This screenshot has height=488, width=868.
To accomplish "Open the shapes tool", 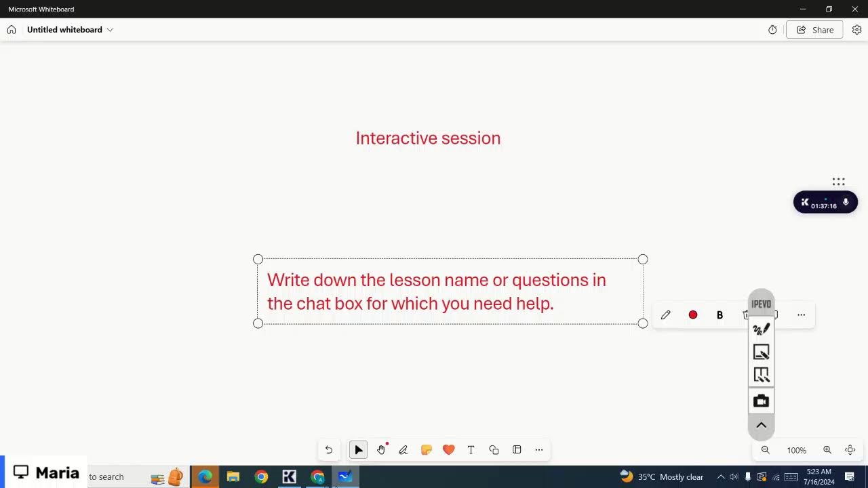I will (494, 449).
